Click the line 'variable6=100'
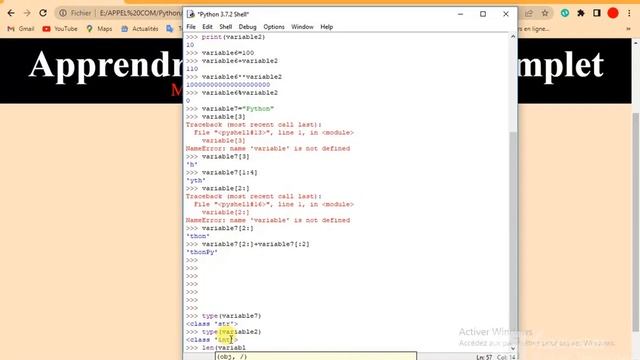The image size is (640, 360). [x=228, y=53]
